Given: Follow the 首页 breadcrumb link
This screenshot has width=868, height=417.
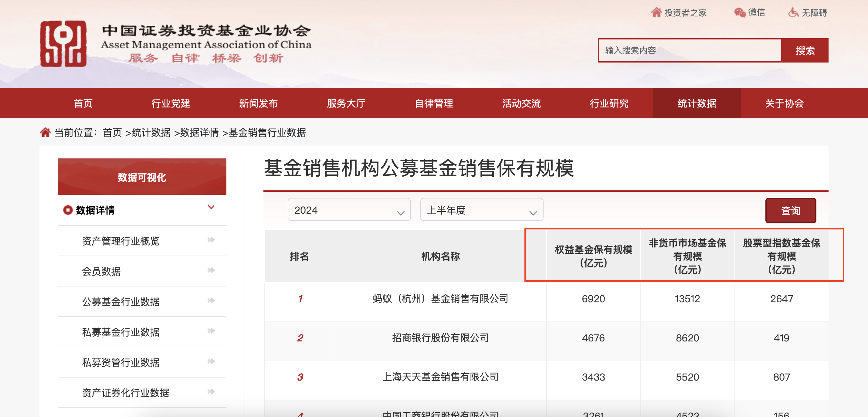Looking at the screenshot, I should [113, 133].
